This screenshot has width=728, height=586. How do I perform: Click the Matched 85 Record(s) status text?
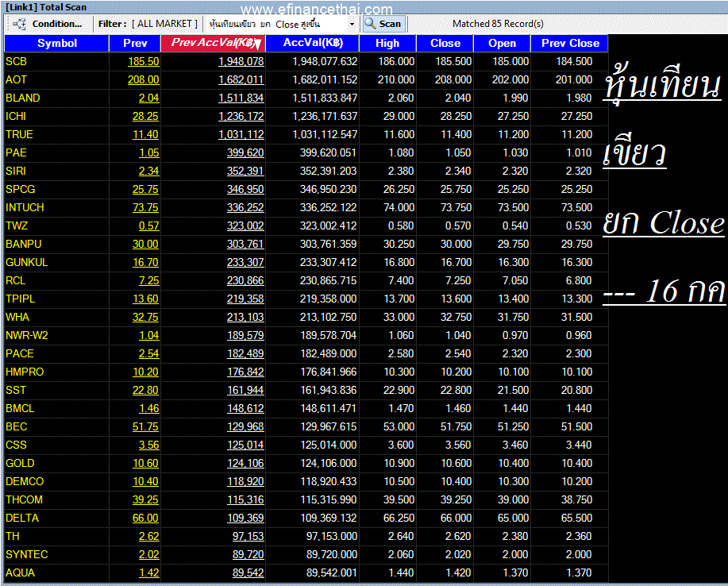498,24
